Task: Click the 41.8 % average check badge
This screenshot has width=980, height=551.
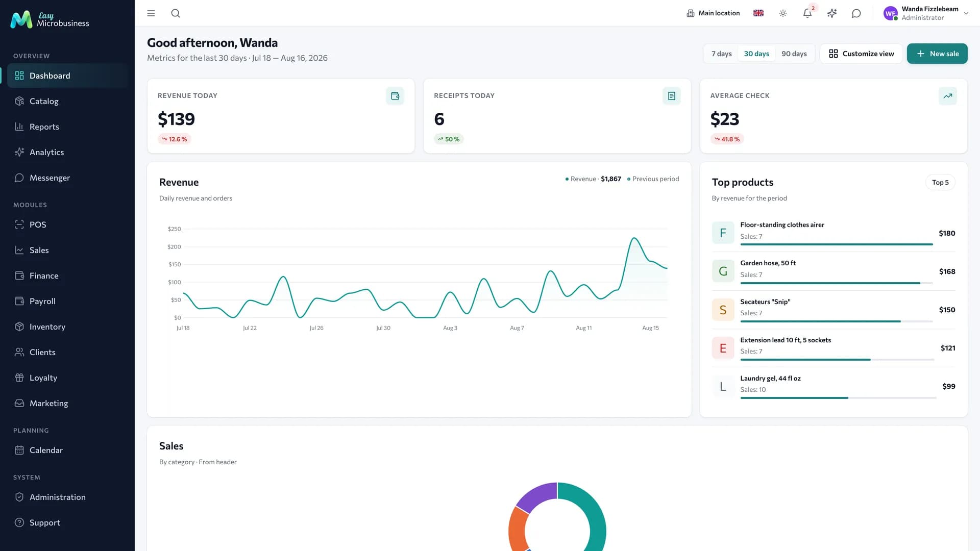Action: point(727,139)
